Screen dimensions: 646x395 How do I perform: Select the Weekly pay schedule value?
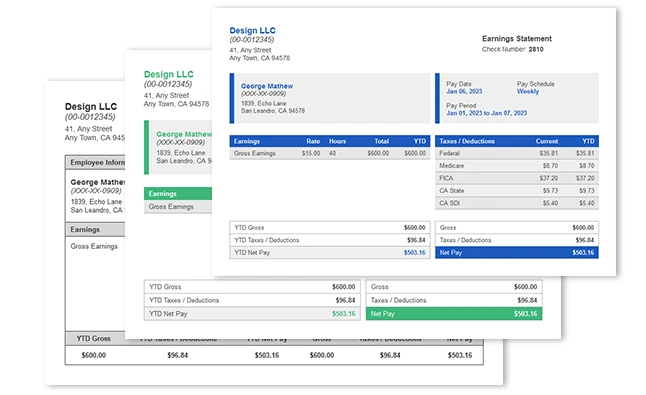point(527,91)
